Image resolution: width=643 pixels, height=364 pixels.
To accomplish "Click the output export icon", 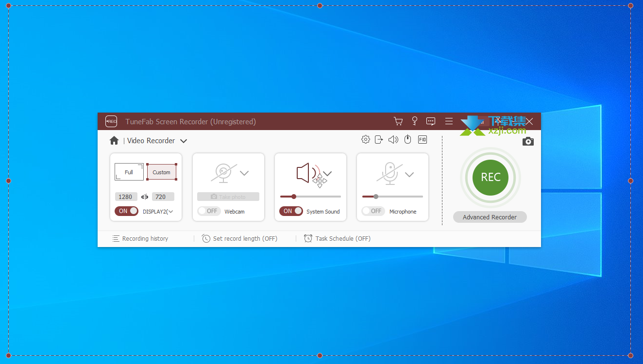I will point(379,140).
